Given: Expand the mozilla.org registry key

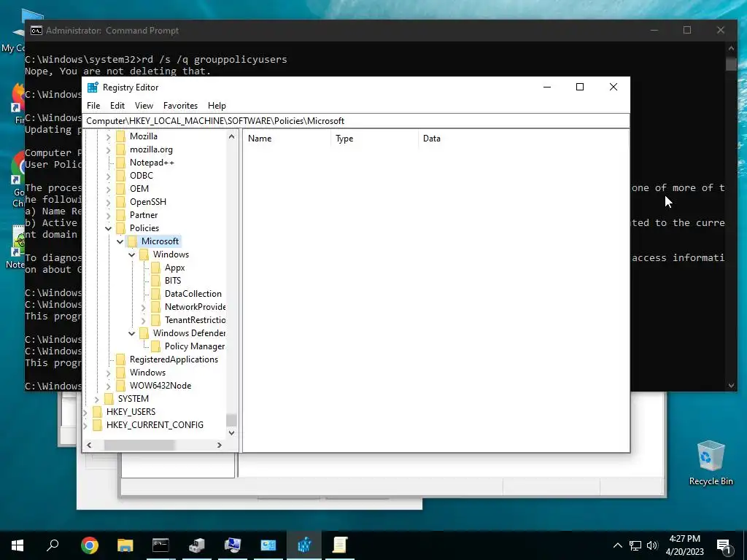Looking at the screenshot, I should coord(108,150).
